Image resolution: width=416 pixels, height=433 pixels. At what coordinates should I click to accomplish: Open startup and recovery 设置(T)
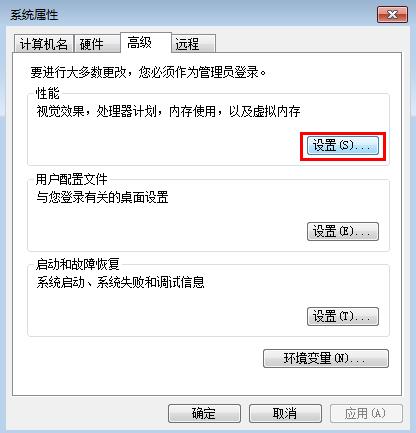tap(343, 316)
